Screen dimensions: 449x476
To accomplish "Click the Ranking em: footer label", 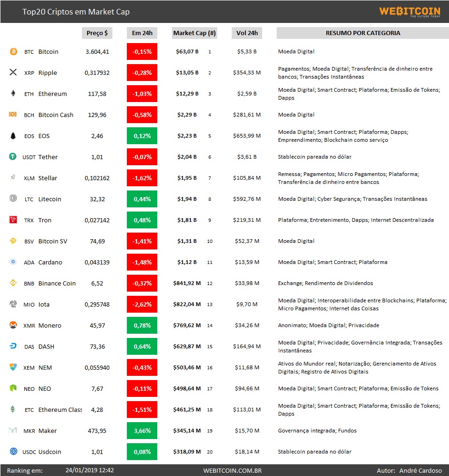I will [25, 470].
